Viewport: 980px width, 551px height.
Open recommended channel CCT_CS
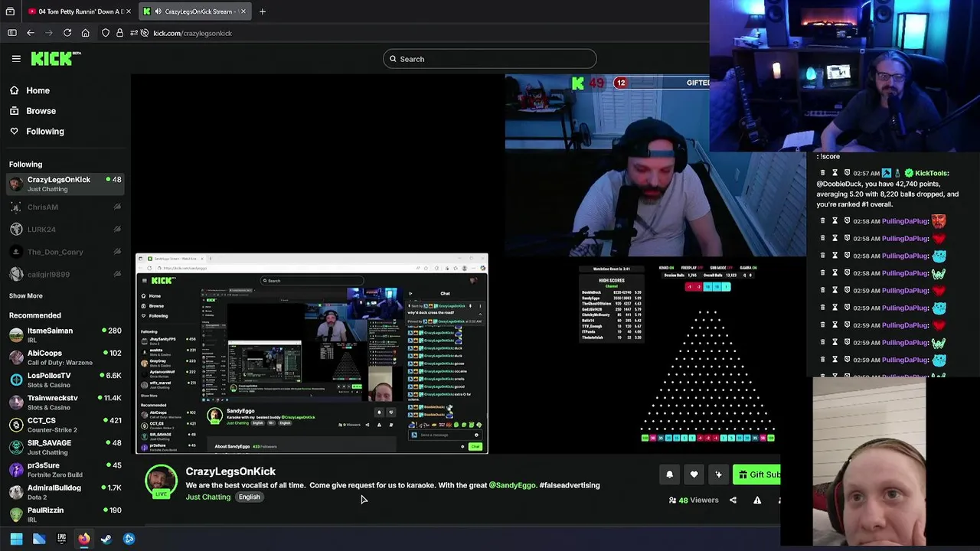click(x=65, y=424)
